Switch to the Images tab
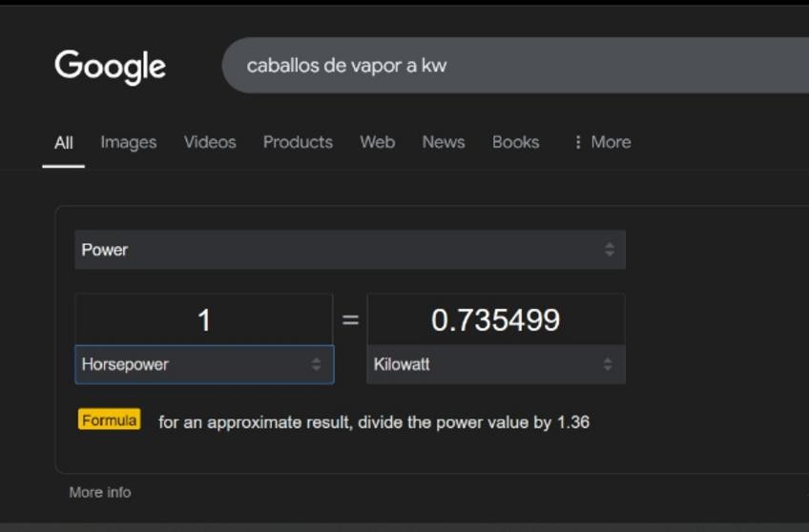The width and height of the screenshot is (809, 532). (128, 143)
